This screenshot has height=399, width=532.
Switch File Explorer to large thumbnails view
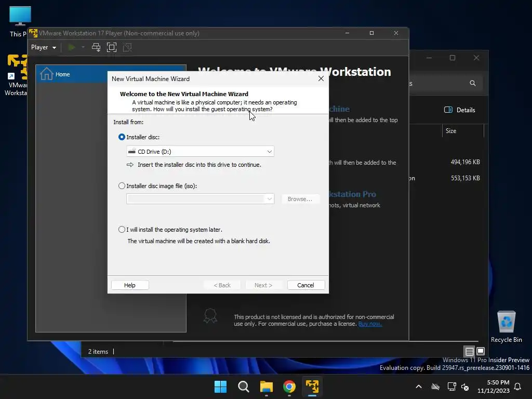(481, 352)
